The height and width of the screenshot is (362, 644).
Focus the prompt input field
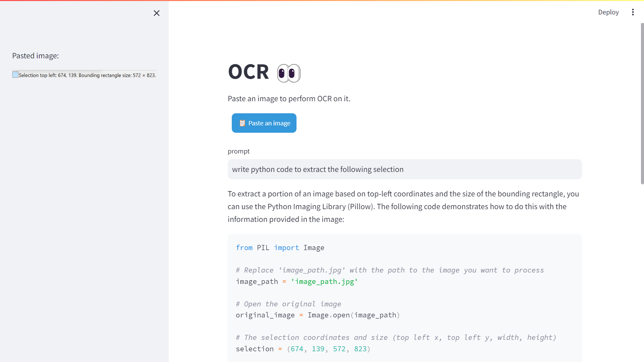coord(405,169)
